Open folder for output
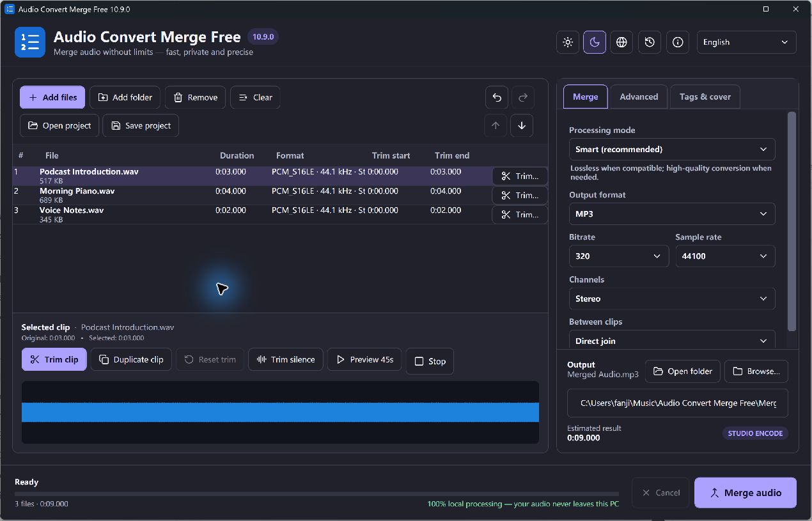This screenshot has height=521, width=812. [683, 371]
